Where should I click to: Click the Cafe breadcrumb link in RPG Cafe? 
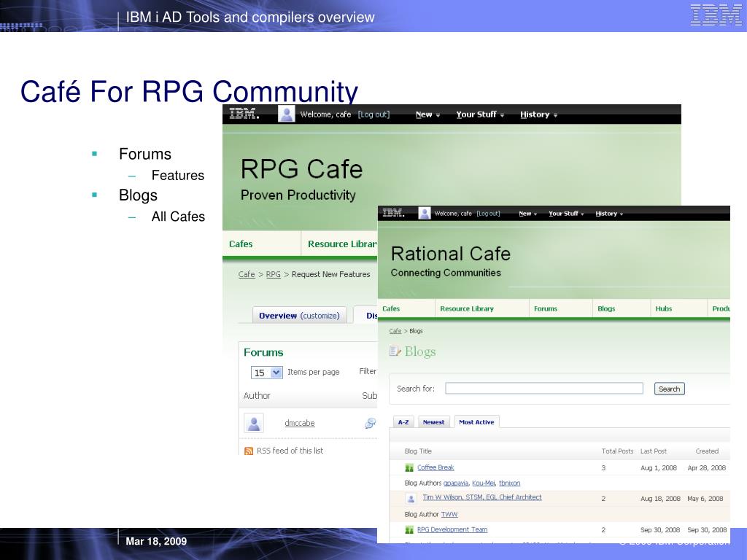tap(247, 274)
